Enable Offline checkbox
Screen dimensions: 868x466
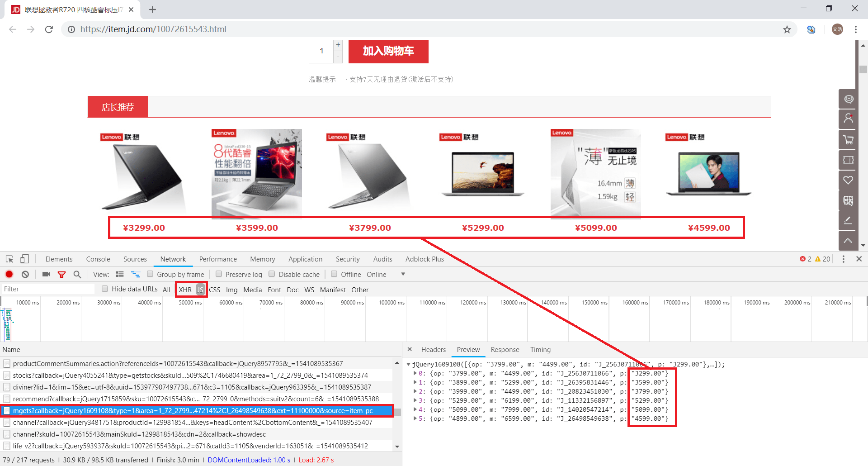[x=334, y=274]
